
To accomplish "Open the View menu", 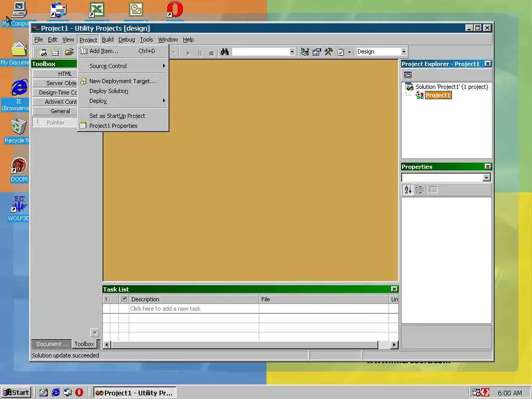I will [68, 39].
